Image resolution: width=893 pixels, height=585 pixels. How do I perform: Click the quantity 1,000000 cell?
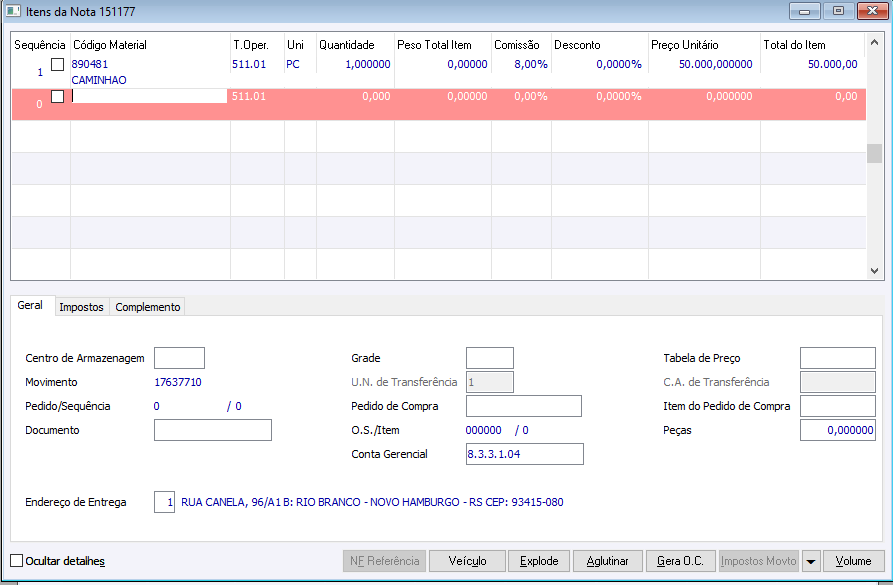click(368, 64)
